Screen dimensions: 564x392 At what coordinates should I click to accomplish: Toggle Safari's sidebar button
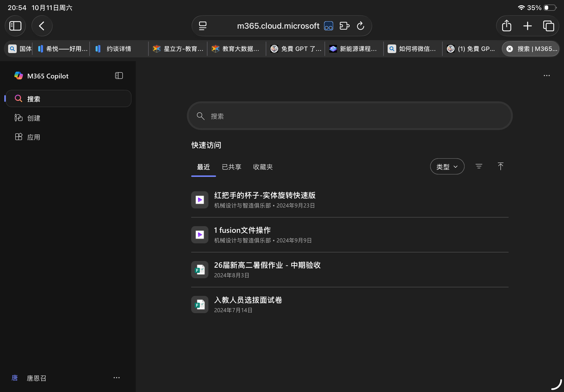(x=15, y=26)
